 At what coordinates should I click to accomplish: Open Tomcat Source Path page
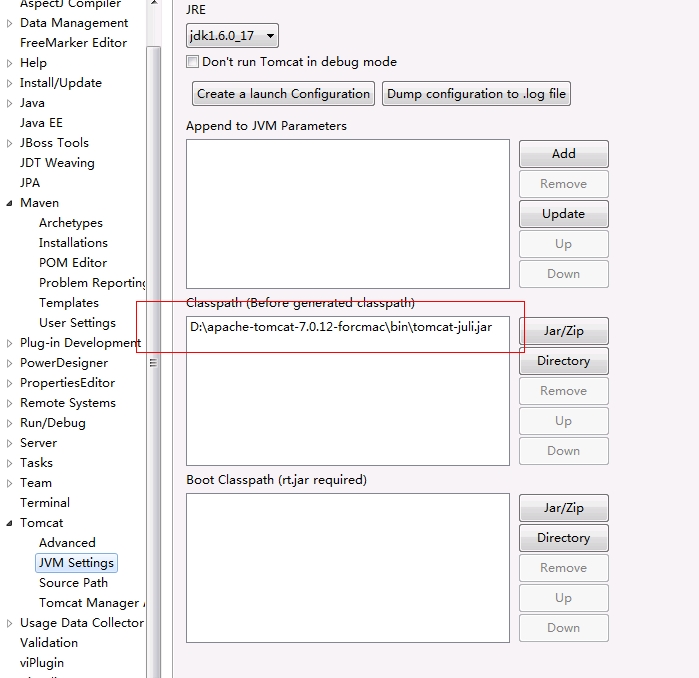point(74,583)
